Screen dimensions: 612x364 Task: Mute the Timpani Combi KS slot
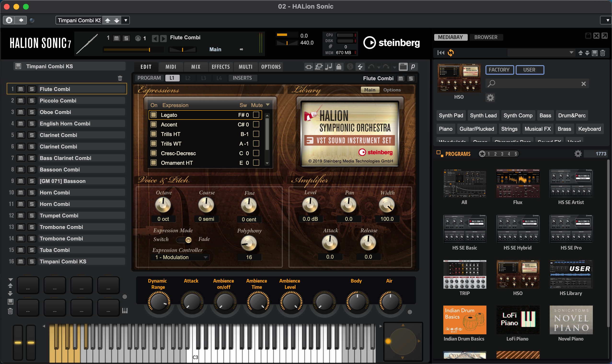point(21,262)
